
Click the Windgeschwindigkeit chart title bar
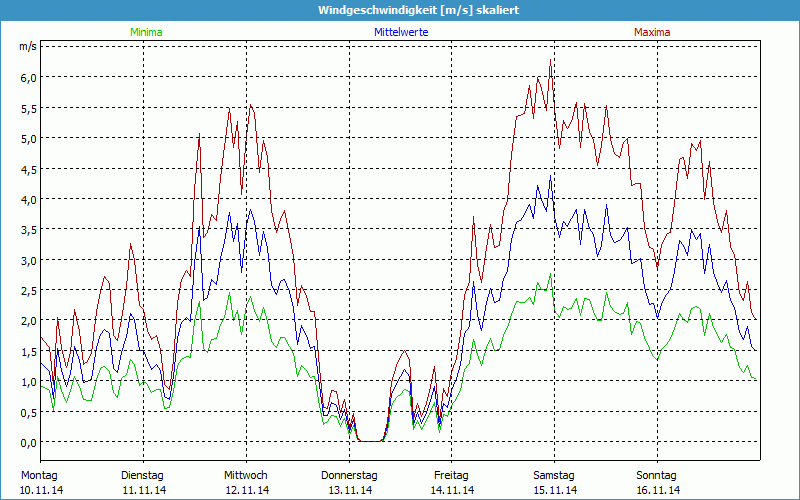coord(400,10)
